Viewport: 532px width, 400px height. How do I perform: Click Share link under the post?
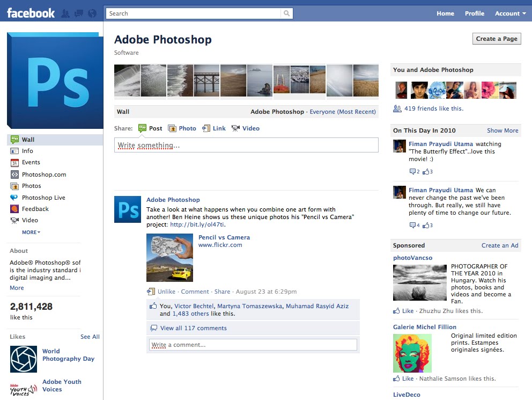(x=222, y=292)
